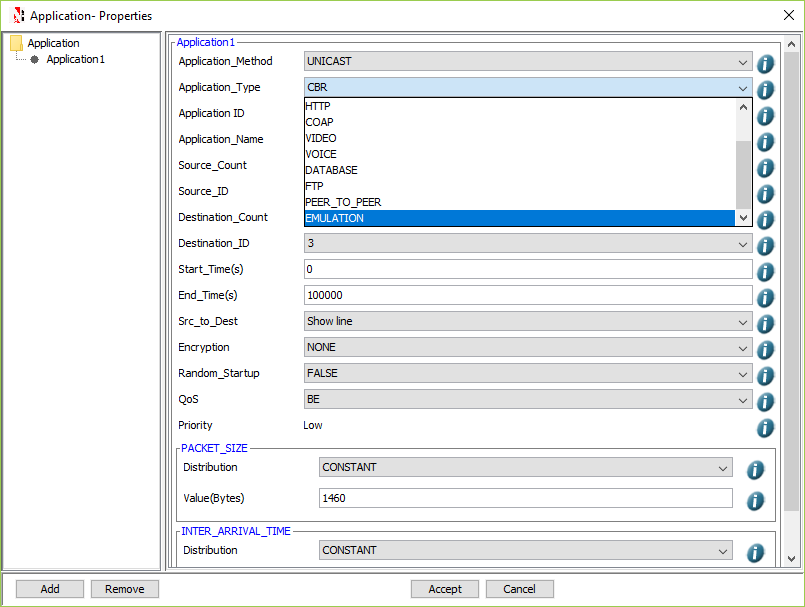Open the Application_Method UNICAST dropdown

tap(742, 61)
